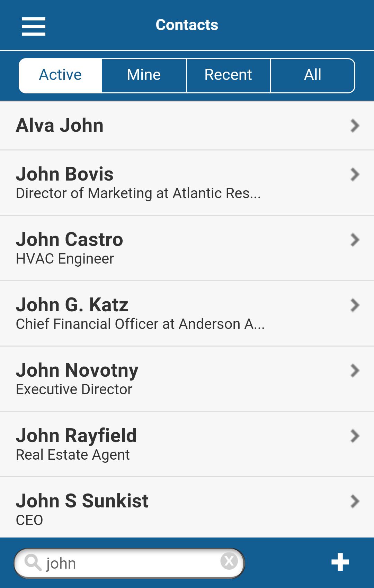The height and width of the screenshot is (588, 374).
Task: Show All contacts tab
Action: coord(313,75)
